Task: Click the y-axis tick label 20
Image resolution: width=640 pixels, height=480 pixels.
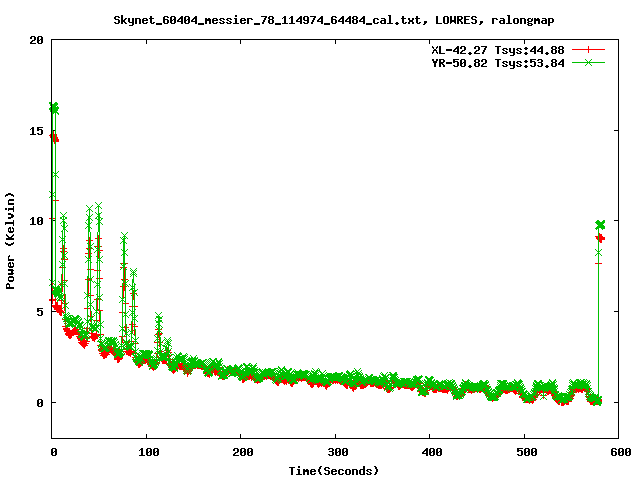Action: click(x=36, y=40)
